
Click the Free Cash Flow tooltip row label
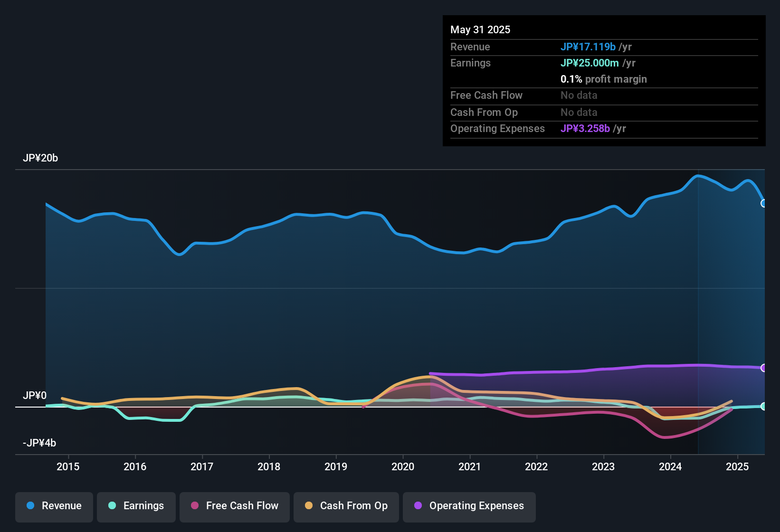click(486, 95)
